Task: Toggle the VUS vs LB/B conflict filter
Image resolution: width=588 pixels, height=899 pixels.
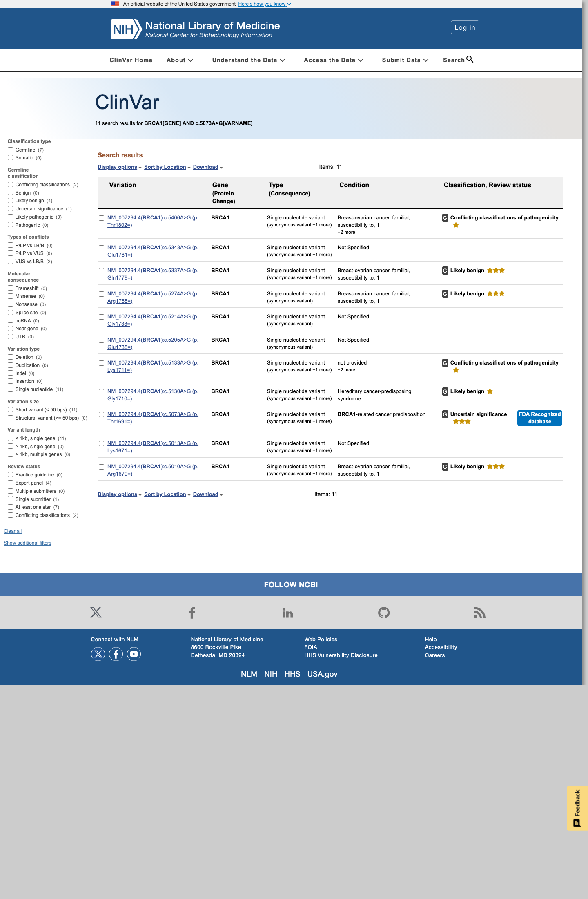Action: point(11,262)
